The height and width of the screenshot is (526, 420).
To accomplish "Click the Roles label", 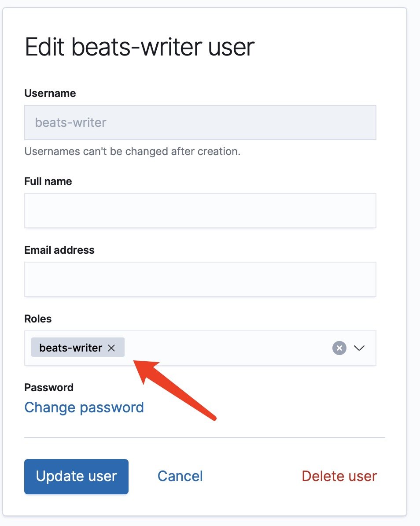I will [x=38, y=319].
